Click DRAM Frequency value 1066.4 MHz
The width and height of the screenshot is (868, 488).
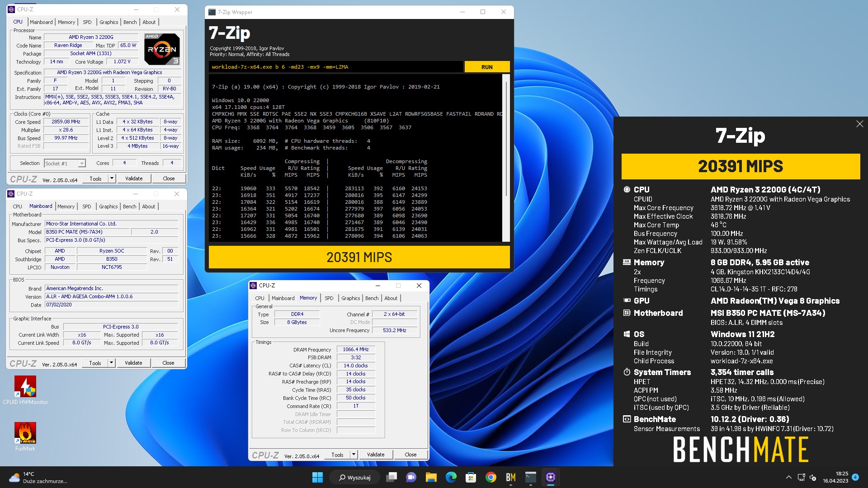coord(356,349)
